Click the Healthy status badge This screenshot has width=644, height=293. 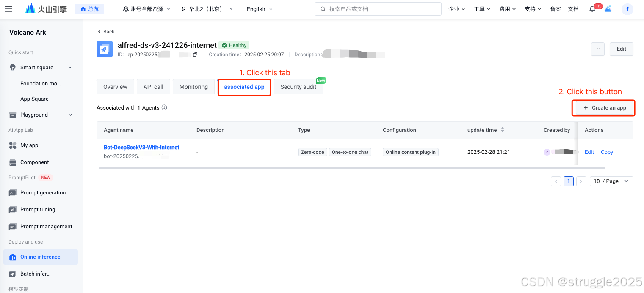click(234, 45)
